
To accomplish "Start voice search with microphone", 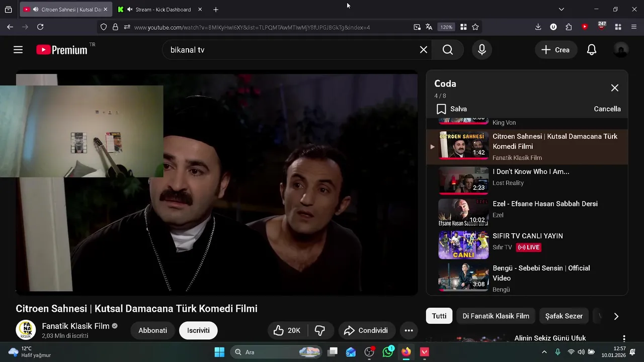I will [x=482, y=50].
